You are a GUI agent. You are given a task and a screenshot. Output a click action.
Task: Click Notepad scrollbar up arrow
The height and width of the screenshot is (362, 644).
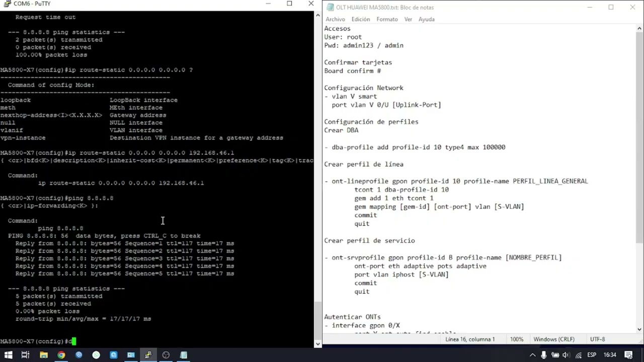coord(639,29)
